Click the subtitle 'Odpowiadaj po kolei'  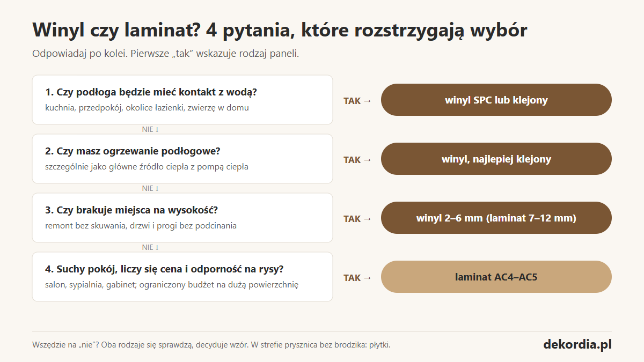(79, 54)
